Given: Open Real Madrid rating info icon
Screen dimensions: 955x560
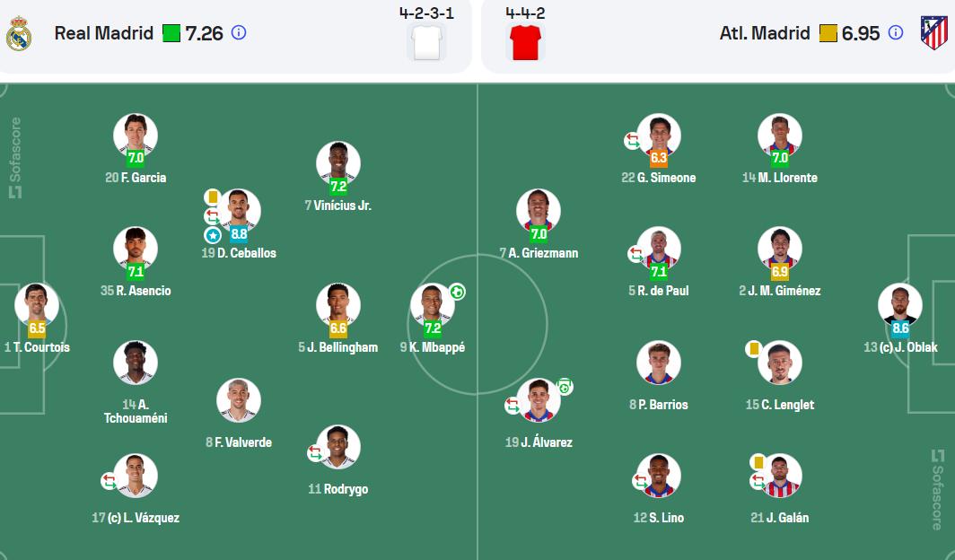Looking at the screenshot, I should [x=239, y=33].
